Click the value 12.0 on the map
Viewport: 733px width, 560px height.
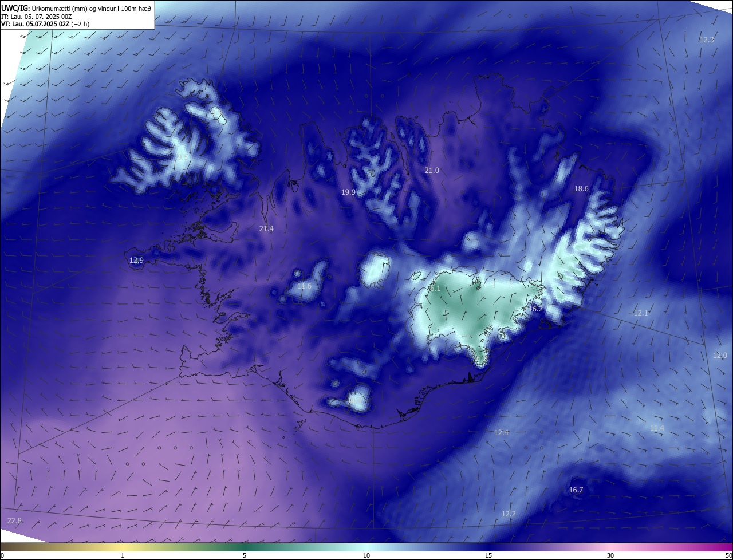pos(720,356)
